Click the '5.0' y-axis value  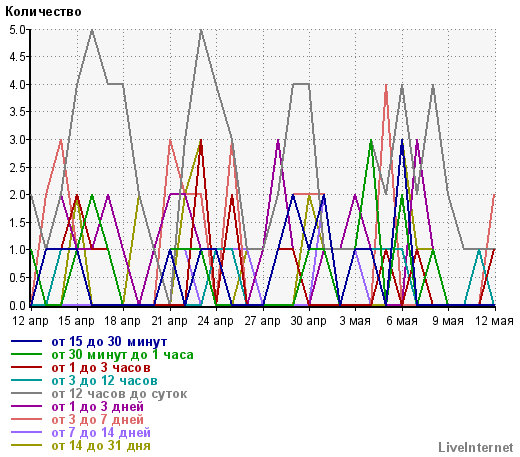tap(17, 30)
